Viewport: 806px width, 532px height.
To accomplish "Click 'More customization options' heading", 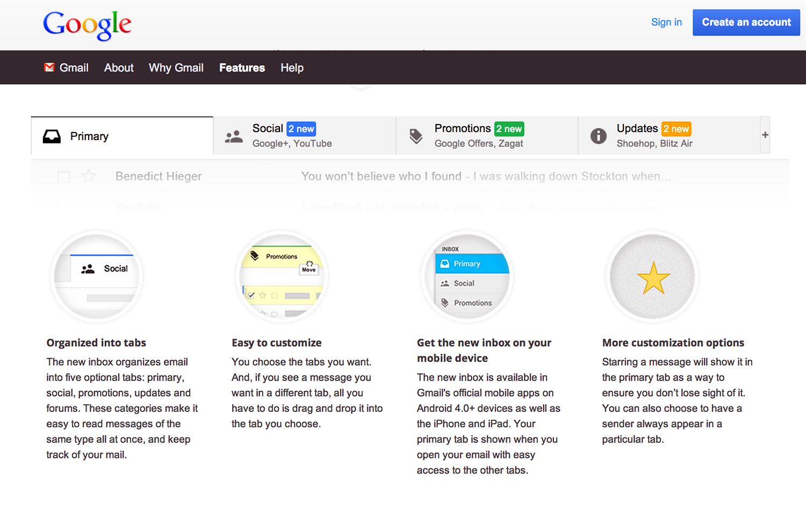I will point(673,342).
